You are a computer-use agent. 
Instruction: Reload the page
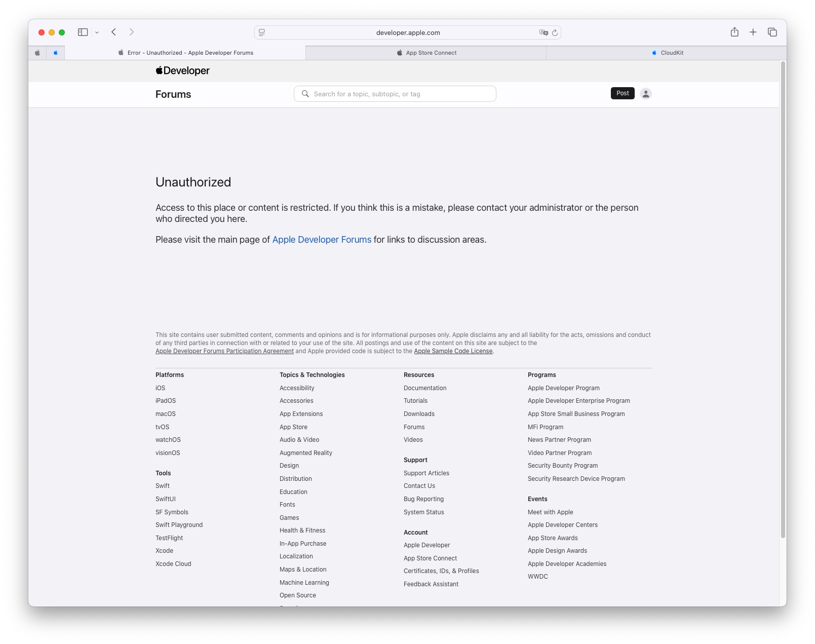(x=555, y=33)
